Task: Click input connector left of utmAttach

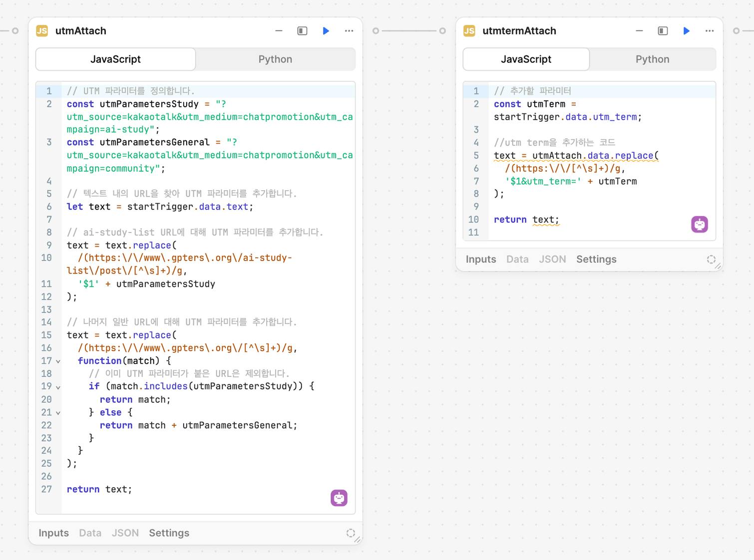Action: 15,31
